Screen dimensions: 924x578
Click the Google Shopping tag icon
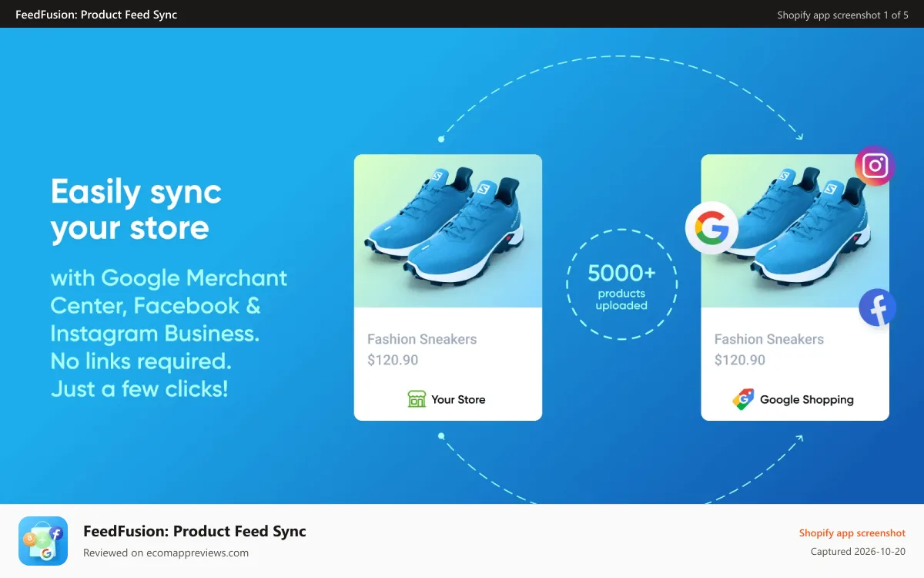tap(743, 399)
